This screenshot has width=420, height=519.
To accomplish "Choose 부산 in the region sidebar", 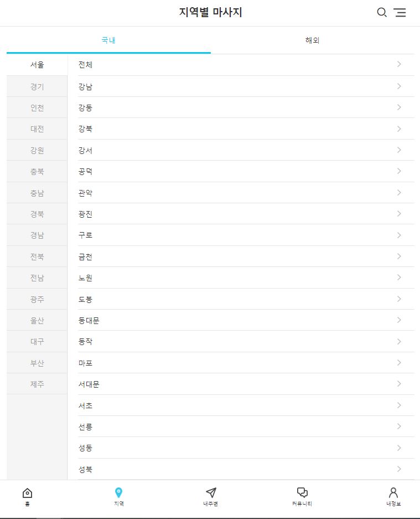I will pyautogui.click(x=37, y=363).
